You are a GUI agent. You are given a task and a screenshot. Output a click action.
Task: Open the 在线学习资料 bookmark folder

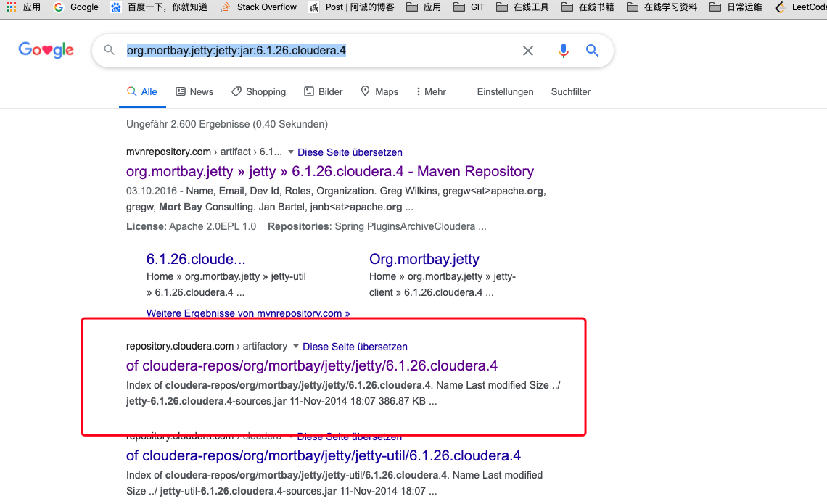click(x=662, y=7)
